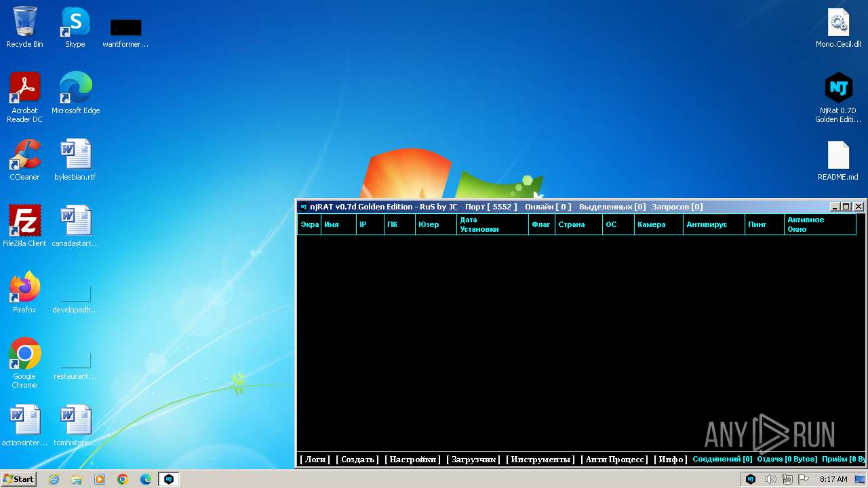
Task: Click the Порт [ 5552 ] title text
Action: 491,207
